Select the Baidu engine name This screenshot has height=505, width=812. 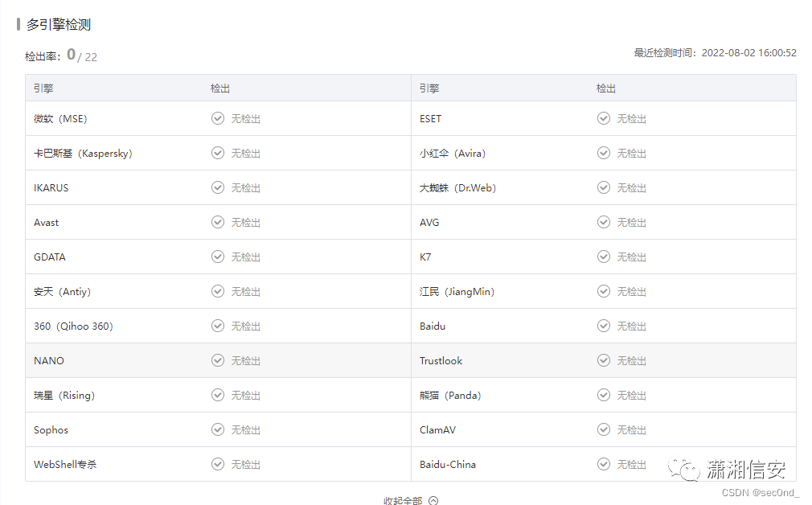pos(433,326)
